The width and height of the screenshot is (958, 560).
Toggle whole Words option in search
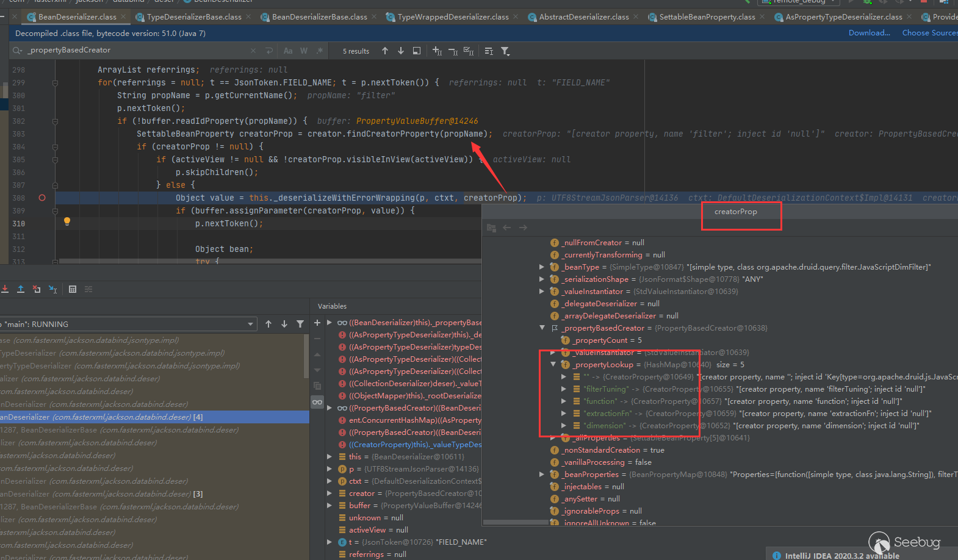(304, 51)
